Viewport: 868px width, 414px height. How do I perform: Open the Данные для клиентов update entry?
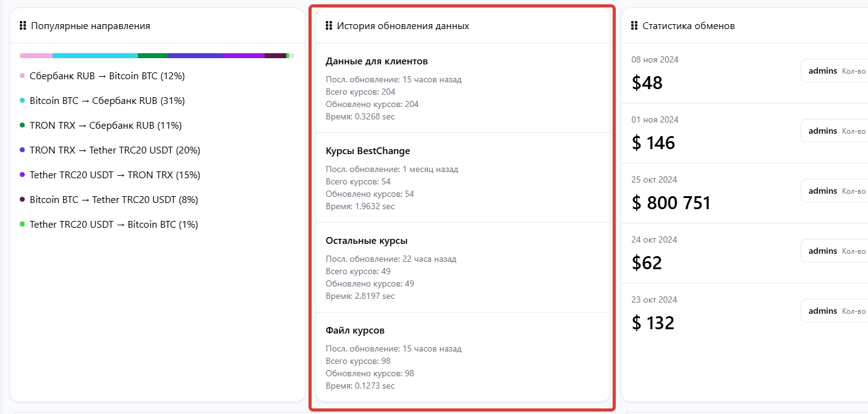[377, 61]
